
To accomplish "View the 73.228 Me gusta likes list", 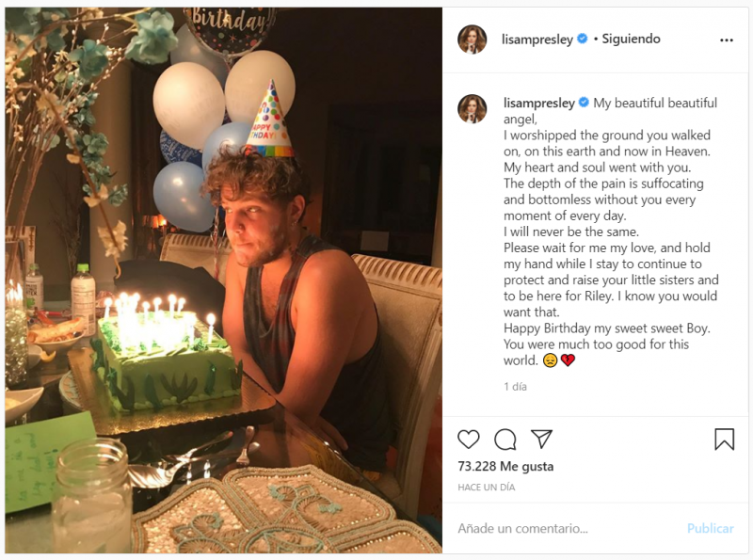I will coord(505,466).
